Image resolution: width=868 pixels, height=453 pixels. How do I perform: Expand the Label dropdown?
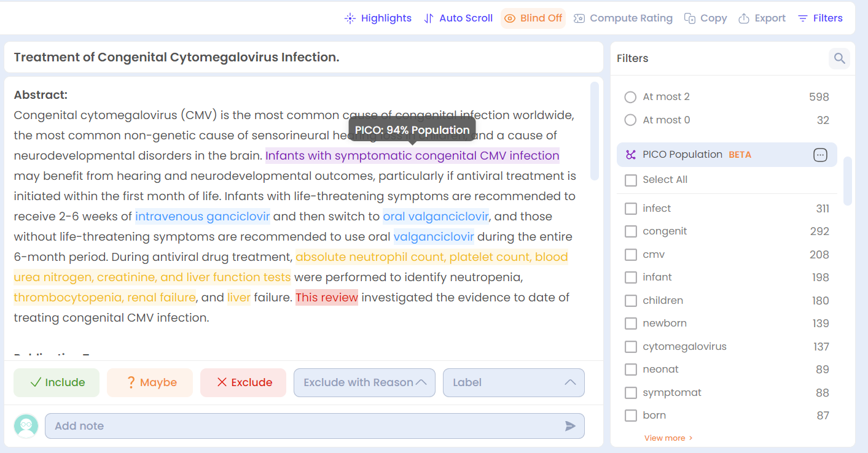tap(514, 382)
